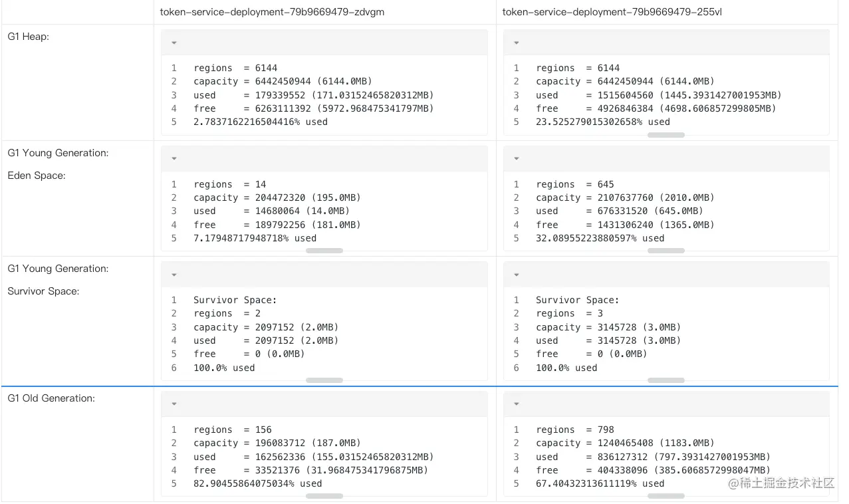Collapse Old Generation code block for zdvgm pod
This screenshot has width=849, height=504.
(x=174, y=404)
